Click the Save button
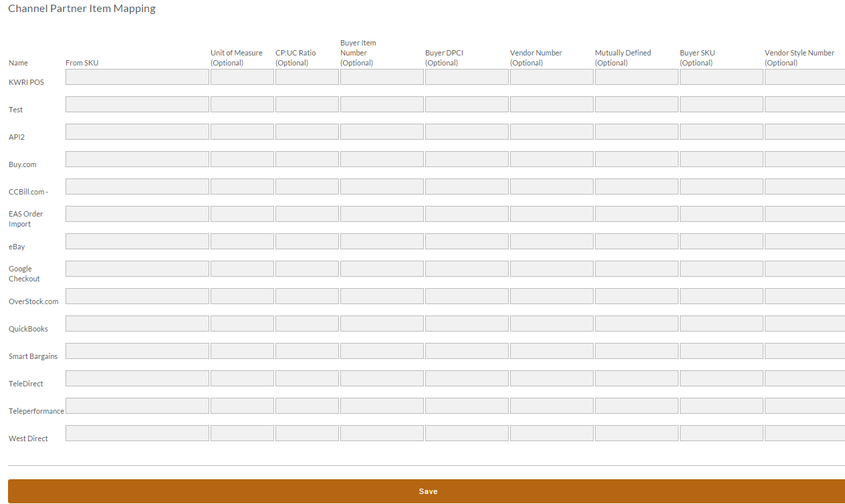 coord(427,491)
